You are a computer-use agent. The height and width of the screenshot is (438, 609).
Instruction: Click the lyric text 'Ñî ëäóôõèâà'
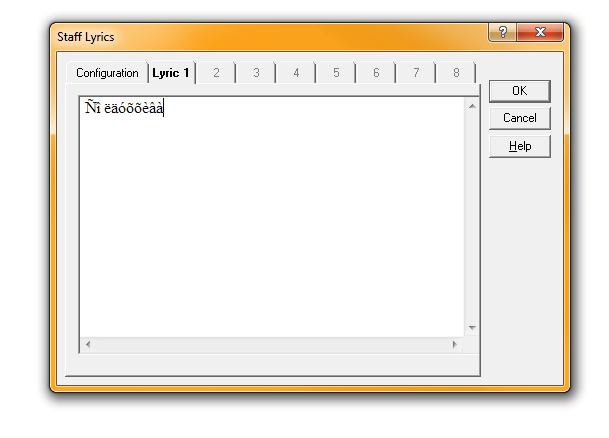124,108
